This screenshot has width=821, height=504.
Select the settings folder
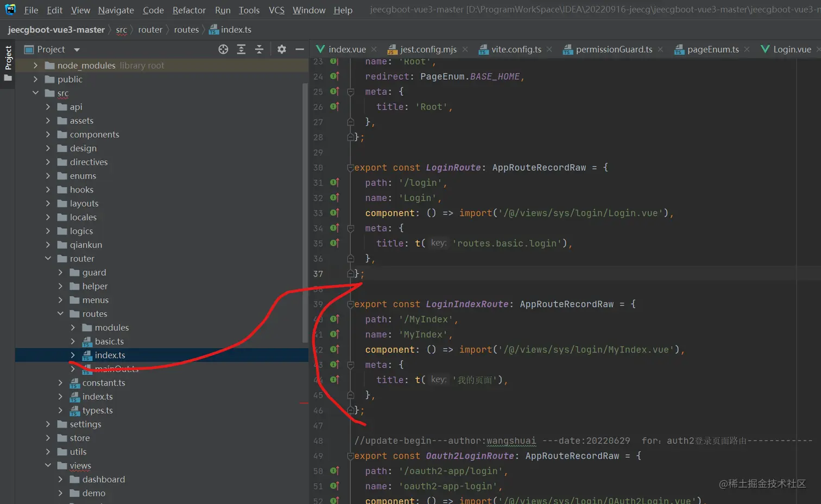(85, 424)
